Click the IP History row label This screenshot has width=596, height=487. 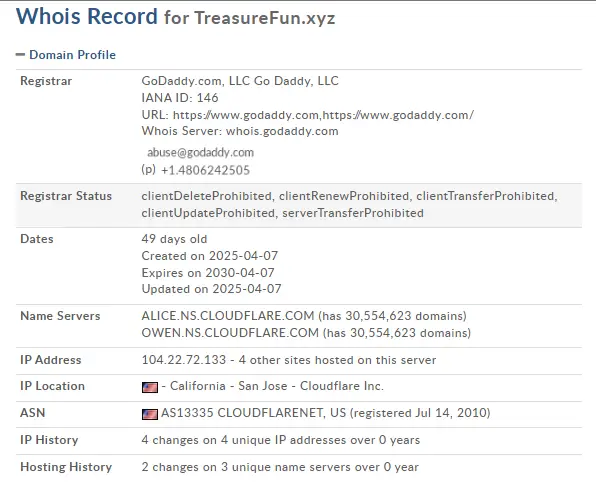click(x=49, y=440)
